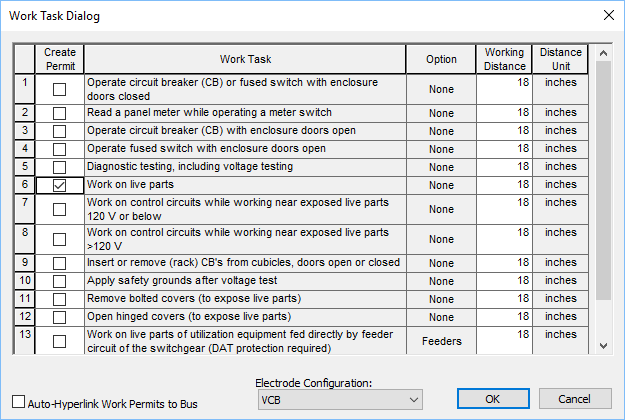Check permit box for Apply safety grounds task
The height and width of the screenshot is (420, 625).
point(60,281)
